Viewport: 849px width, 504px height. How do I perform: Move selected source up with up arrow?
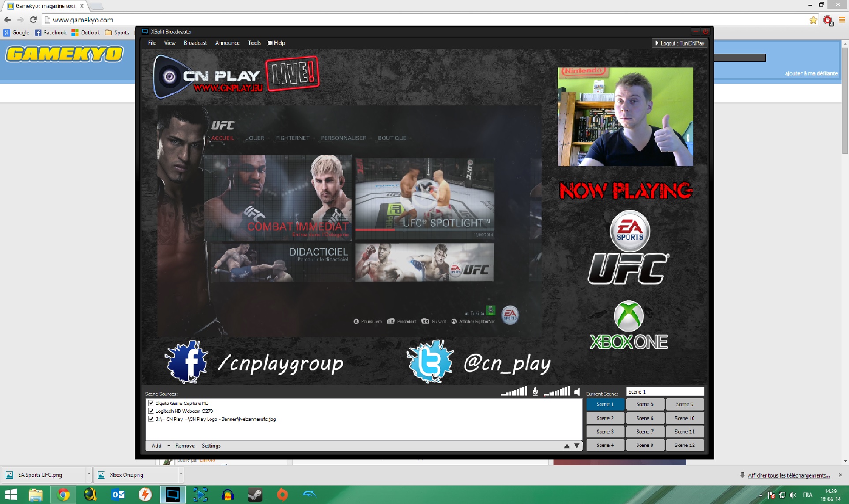pos(567,446)
